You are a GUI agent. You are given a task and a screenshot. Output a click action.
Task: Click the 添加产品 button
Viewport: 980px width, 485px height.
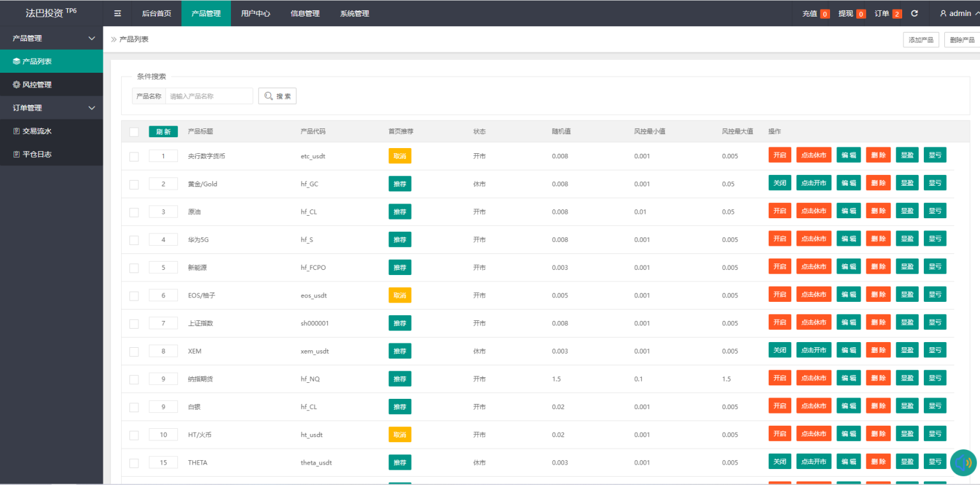(921, 40)
